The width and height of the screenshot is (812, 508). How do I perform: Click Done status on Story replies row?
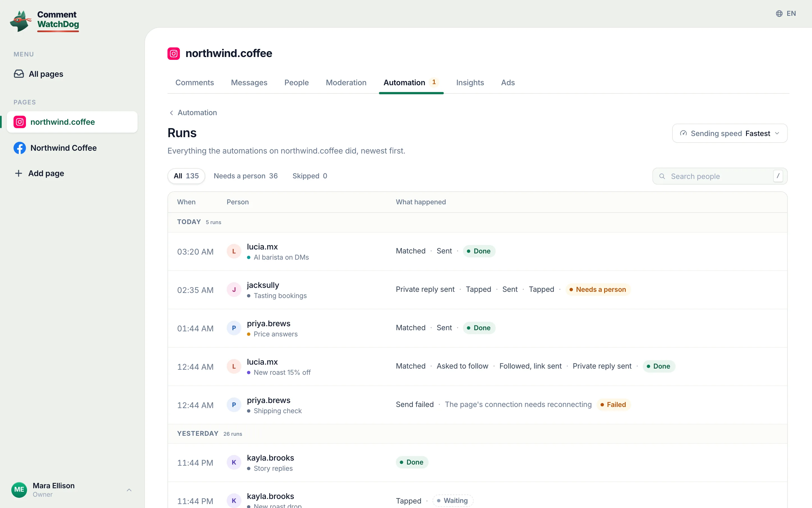pyautogui.click(x=412, y=462)
